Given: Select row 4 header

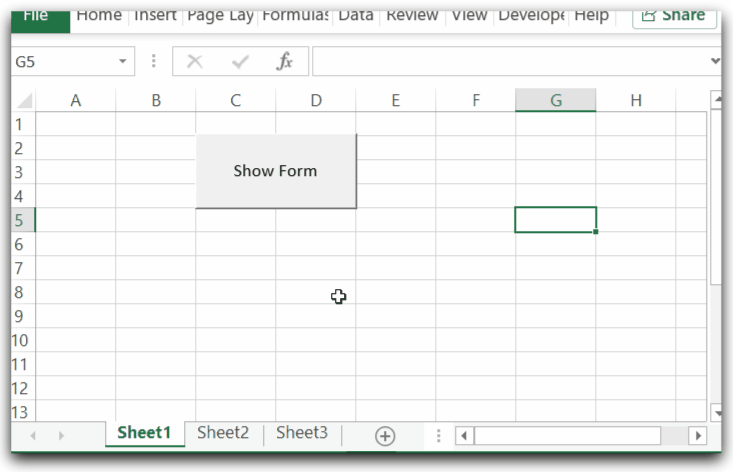Looking at the screenshot, I should click(x=23, y=196).
